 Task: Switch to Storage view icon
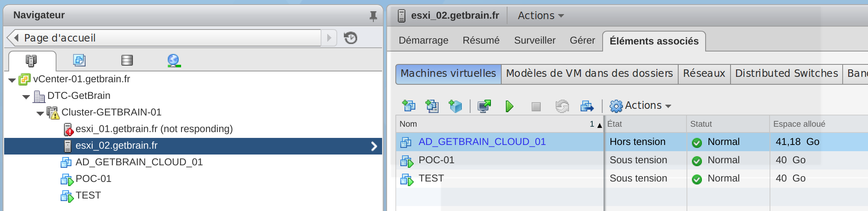[x=127, y=60]
